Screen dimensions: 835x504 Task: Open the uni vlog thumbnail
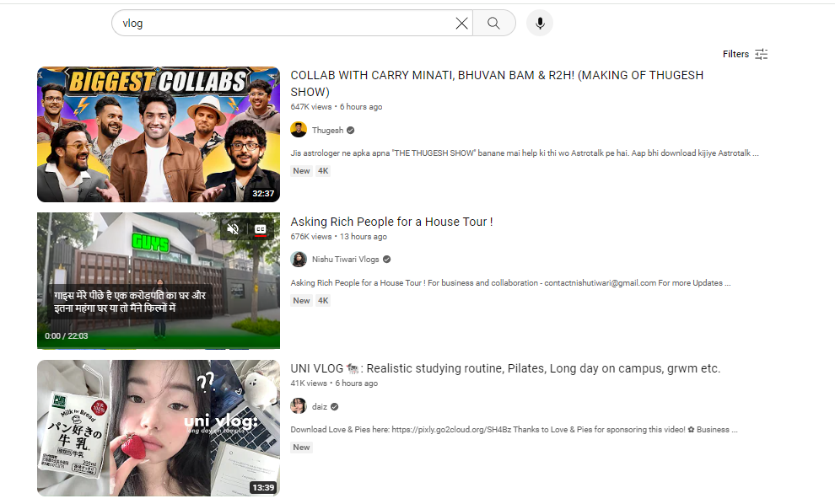click(159, 428)
